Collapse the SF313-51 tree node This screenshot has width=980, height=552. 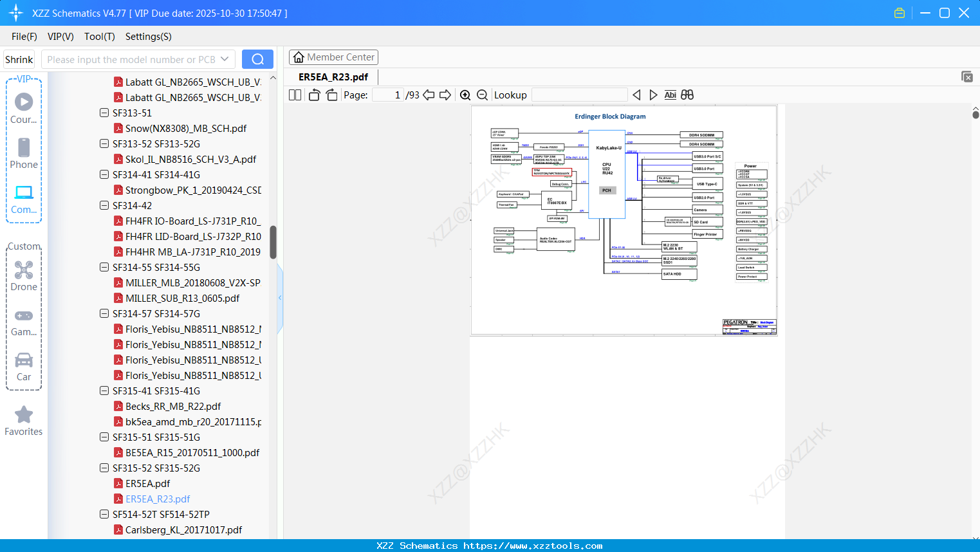click(x=104, y=113)
